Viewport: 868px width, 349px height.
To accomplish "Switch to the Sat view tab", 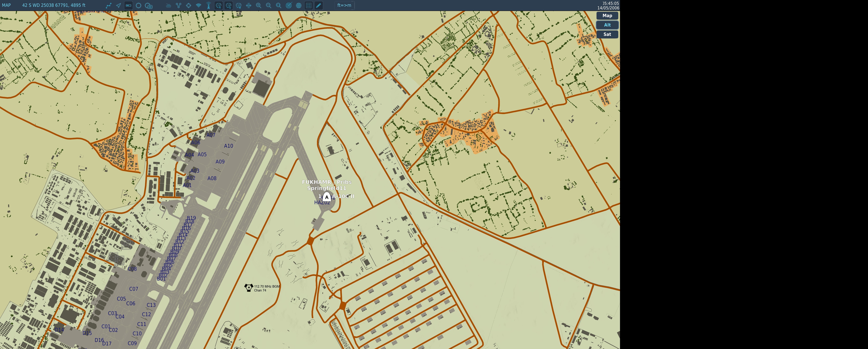I will [x=607, y=34].
